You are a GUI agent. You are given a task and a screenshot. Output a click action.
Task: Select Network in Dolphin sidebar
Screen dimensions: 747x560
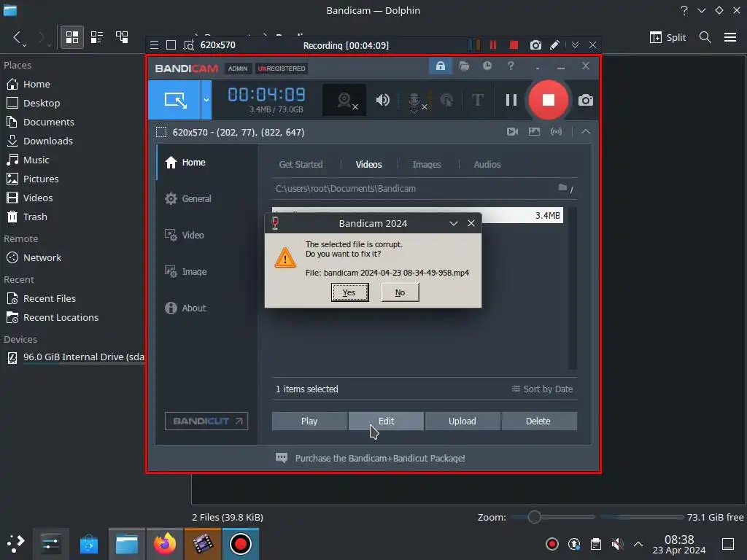tap(34, 257)
